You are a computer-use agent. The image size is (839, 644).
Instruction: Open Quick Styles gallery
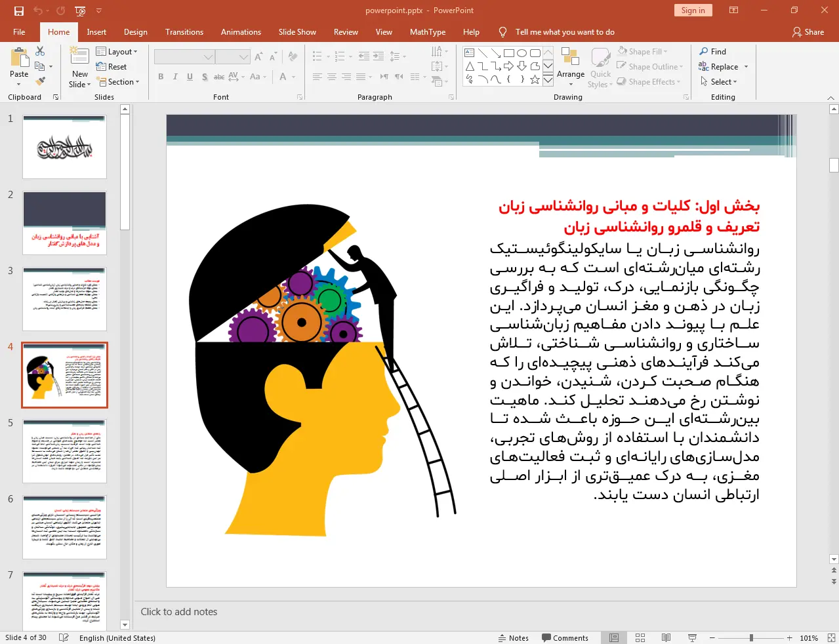point(600,68)
